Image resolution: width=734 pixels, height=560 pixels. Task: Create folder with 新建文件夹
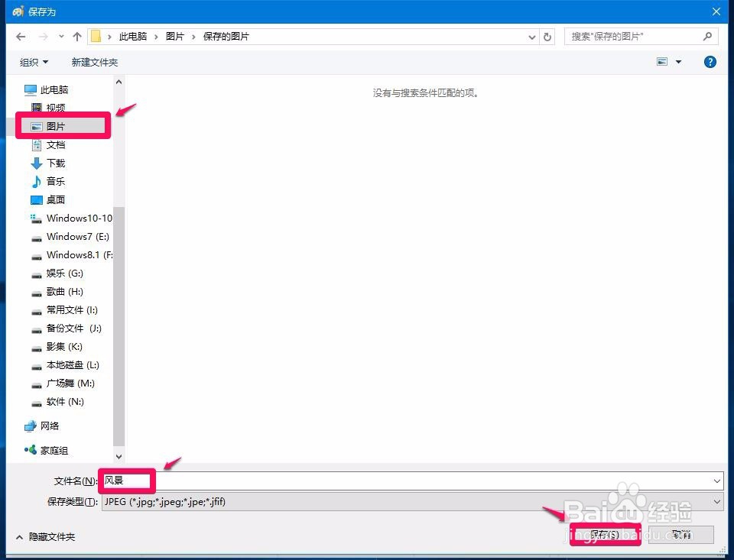95,62
